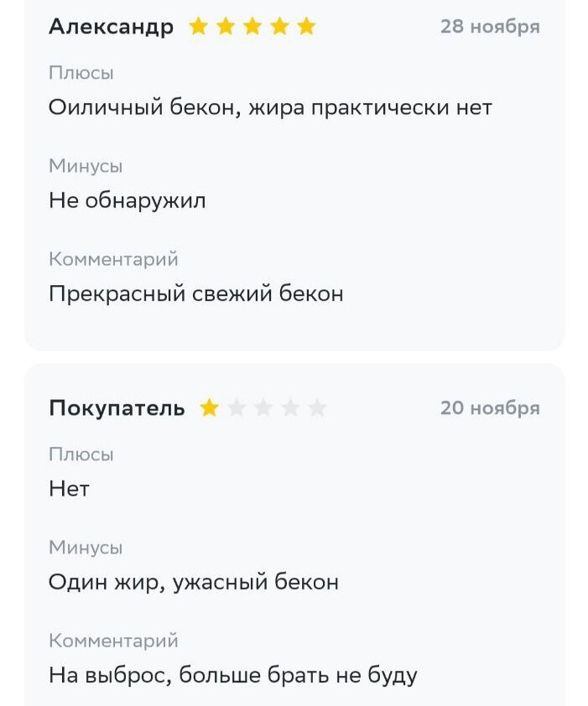This screenshot has height=706, width=588.
Task: Select the date 20 ноября
Action: point(490,408)
